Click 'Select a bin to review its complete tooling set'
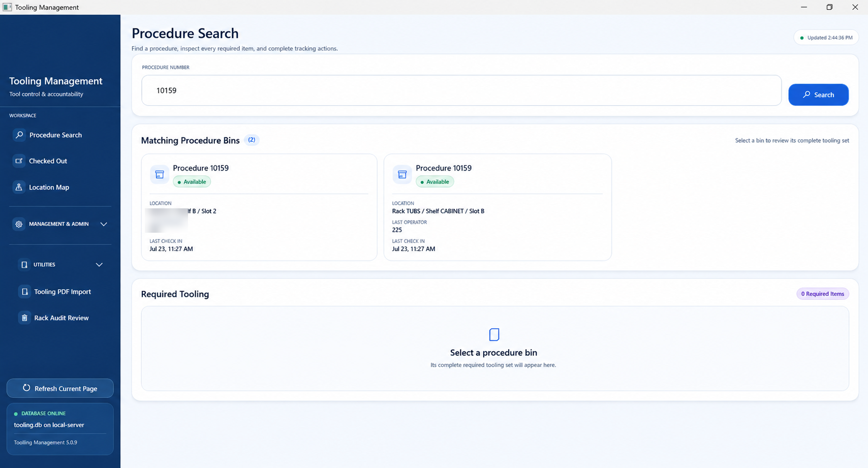The height and width of the screenshot is (468, 868). click(x=792, y=140)
